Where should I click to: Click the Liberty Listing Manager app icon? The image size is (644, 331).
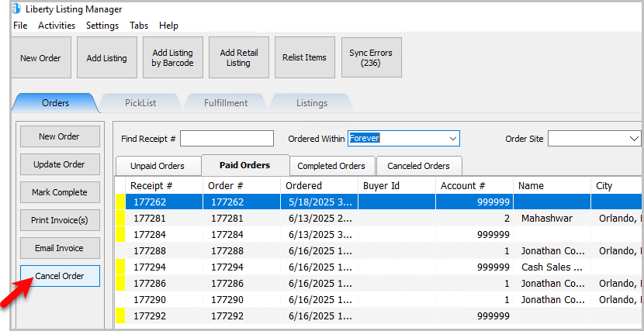(16, 9)
